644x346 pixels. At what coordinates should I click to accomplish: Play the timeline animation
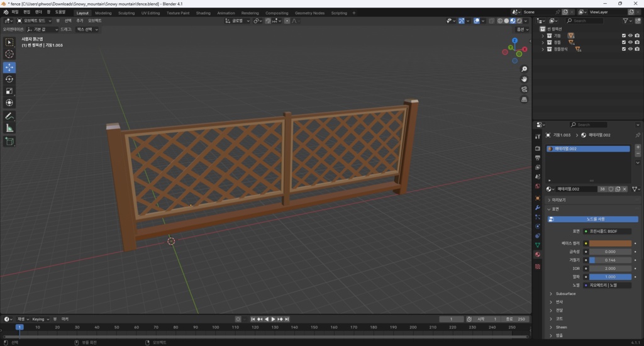[x=273, y=320]
